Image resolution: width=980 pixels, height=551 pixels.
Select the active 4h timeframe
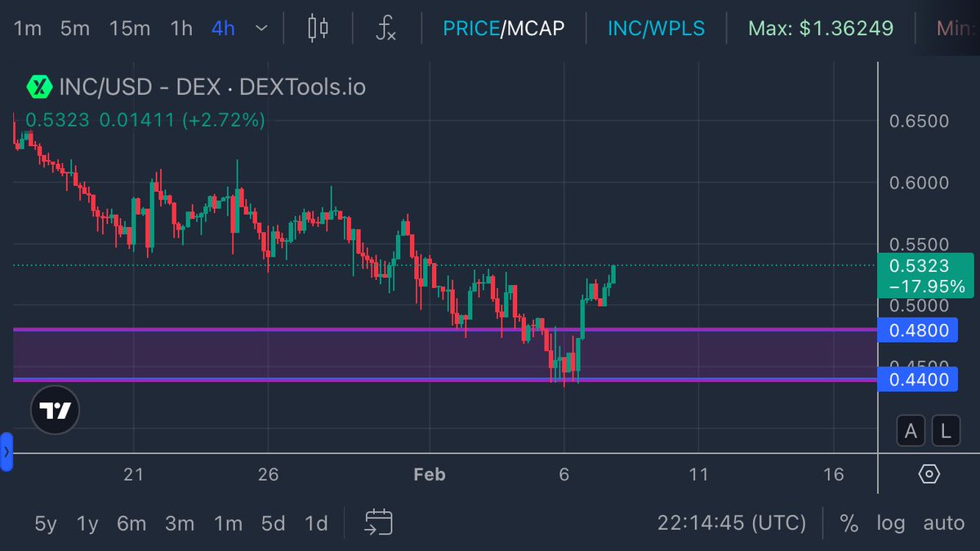(223, 29)
